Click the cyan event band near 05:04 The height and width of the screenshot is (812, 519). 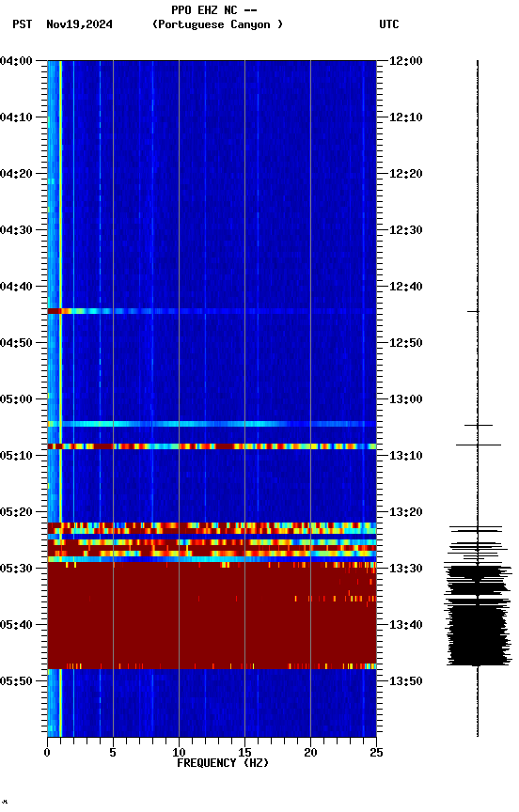point(212,424)
